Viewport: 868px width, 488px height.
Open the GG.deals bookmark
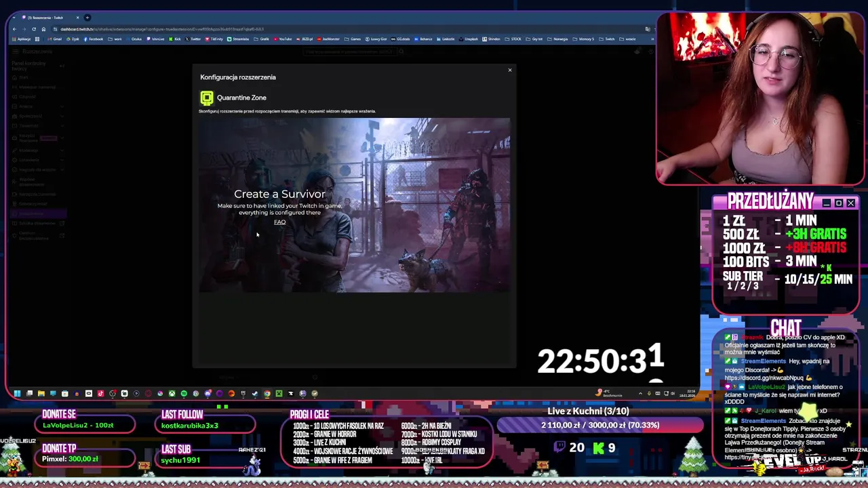pos(401,39)
